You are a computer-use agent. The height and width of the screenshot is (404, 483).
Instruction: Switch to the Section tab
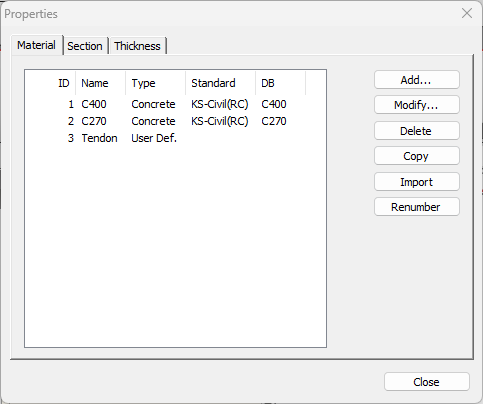coord(85,46)
